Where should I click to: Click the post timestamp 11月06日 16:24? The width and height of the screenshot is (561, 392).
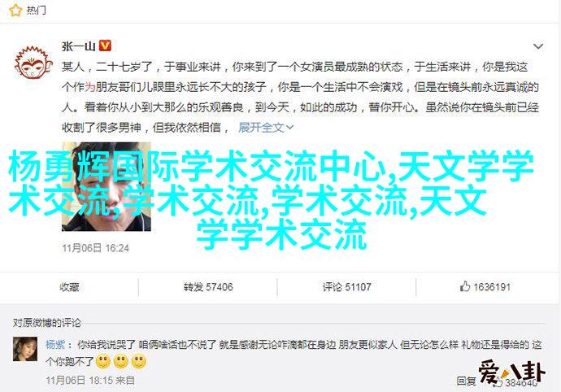(x=95, y=248)
